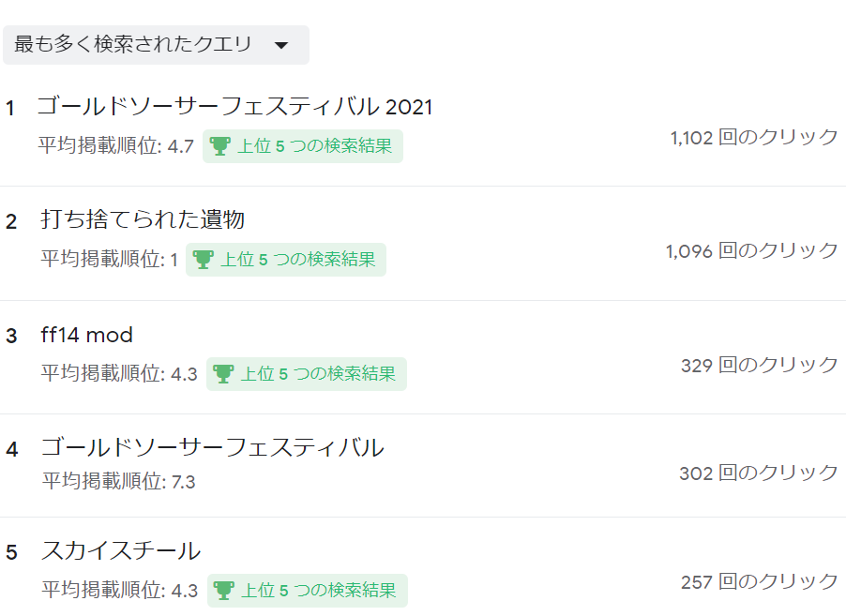The image size is (846, 616).
Task: Open fourth query ゴールドソーサーフェスティバル
Action: pos(212,447)
